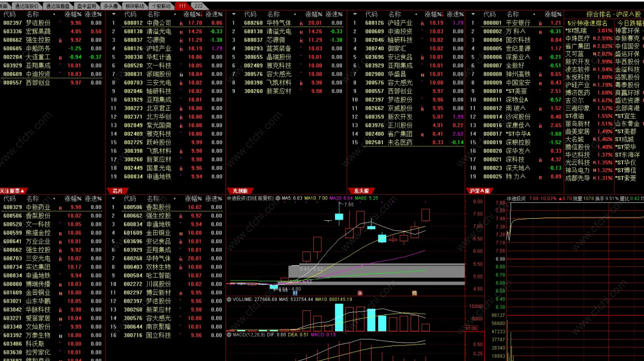The image size is (644, 361).
Task: Switch to the 通达信报价 tab
Action: coord(27,6)
